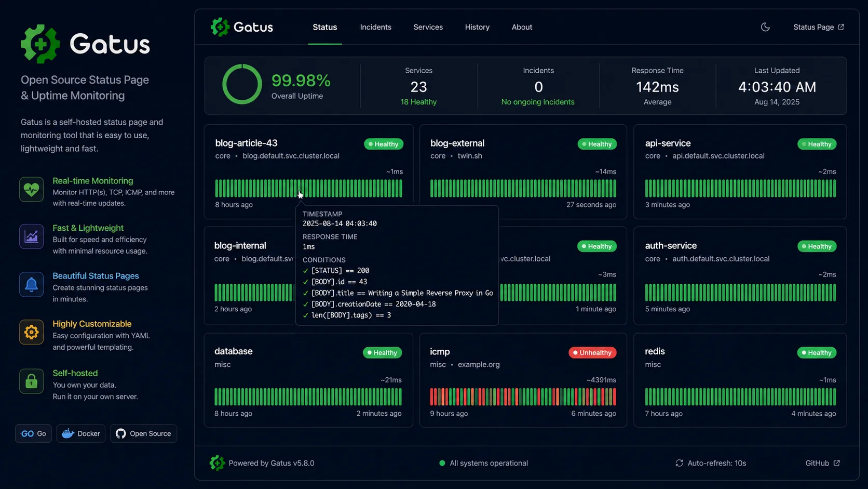Open the blog-external service title

[457, 143]
